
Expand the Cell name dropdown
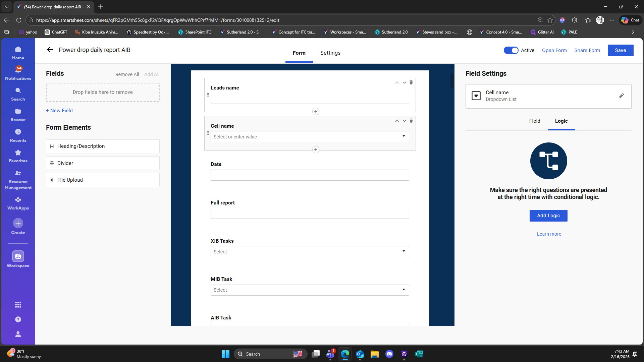[x=404, y=136]
